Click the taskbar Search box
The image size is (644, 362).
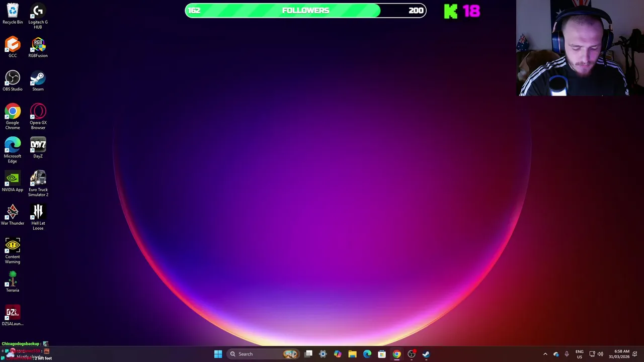click(x=262, y=354)
